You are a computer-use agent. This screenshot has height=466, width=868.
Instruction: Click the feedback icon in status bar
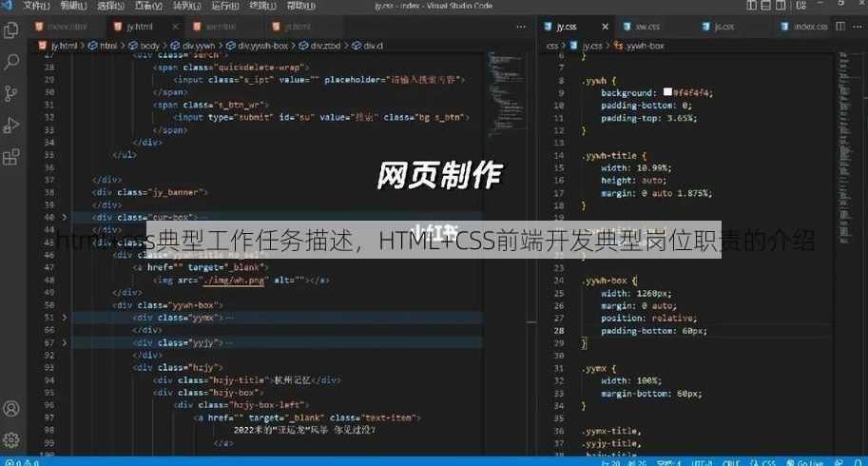pos(839,462)
